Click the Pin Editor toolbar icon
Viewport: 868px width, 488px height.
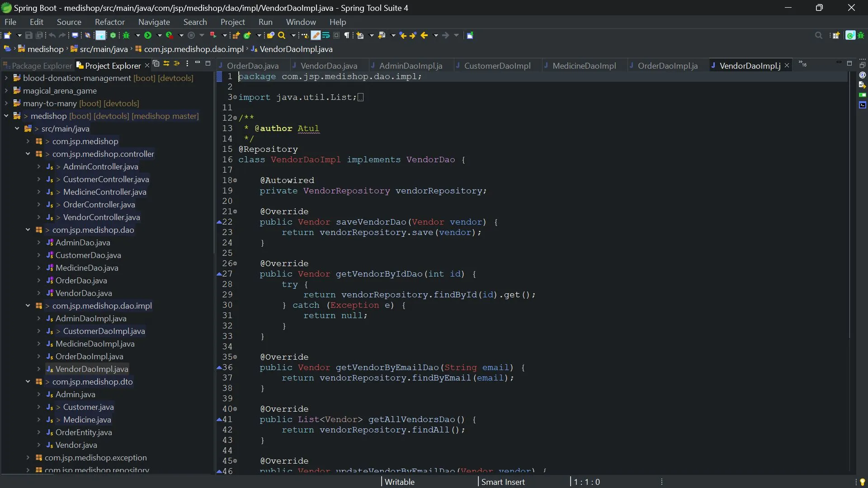click(470, 35)
